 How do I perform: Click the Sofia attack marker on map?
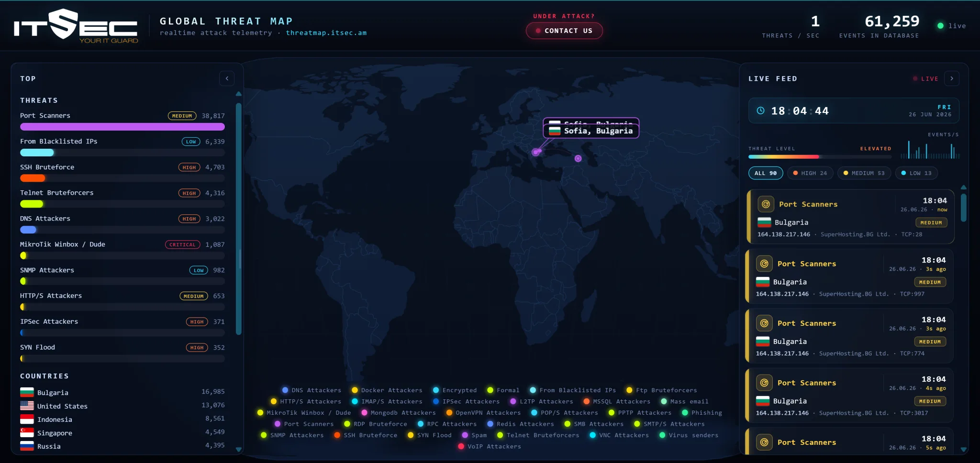[536, 152]
